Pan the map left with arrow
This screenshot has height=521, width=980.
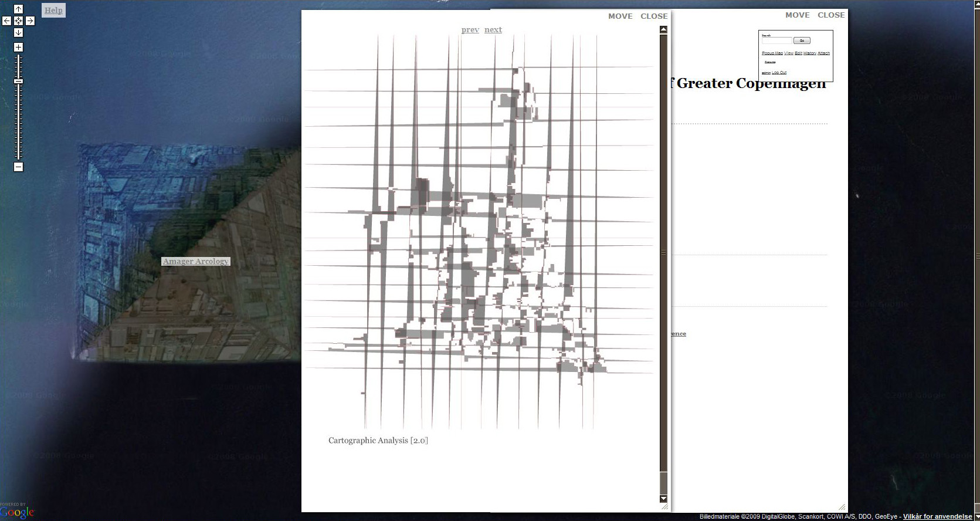(6, 21)
